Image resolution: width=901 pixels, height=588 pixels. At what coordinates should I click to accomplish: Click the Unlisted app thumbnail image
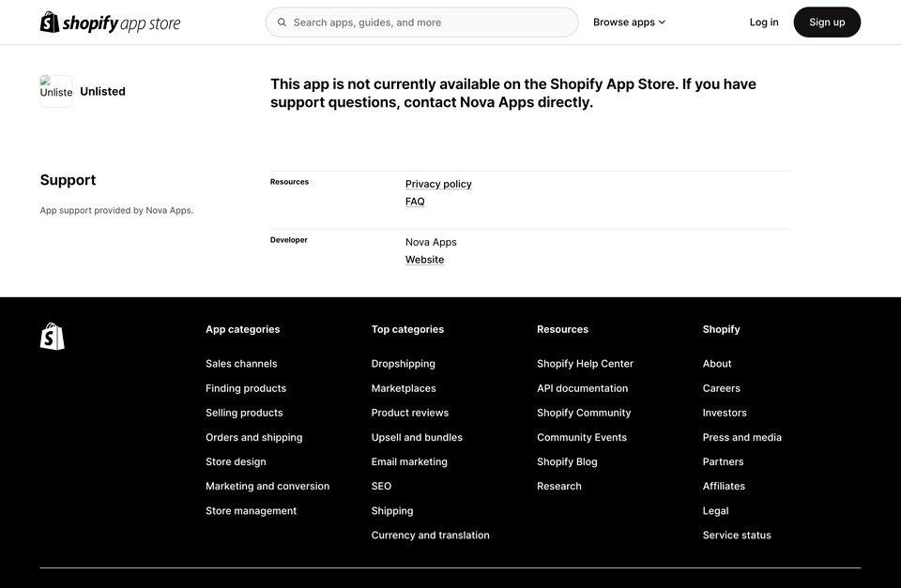pos(55,91)
